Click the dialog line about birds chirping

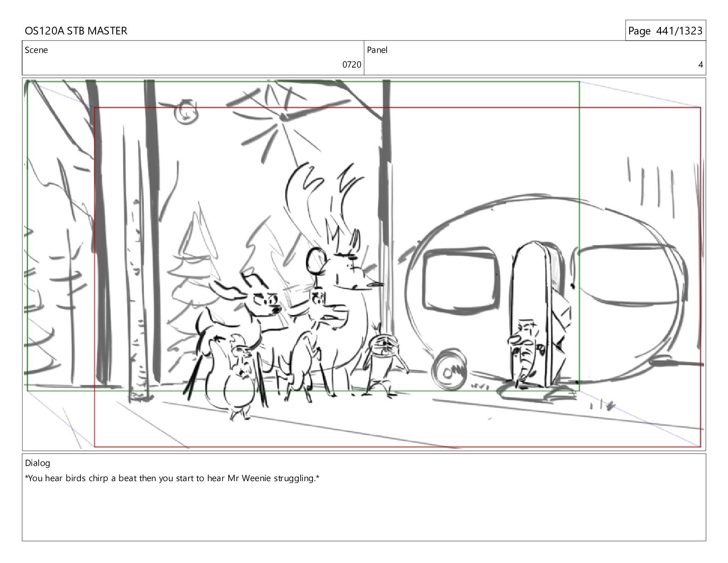[172, 478]
